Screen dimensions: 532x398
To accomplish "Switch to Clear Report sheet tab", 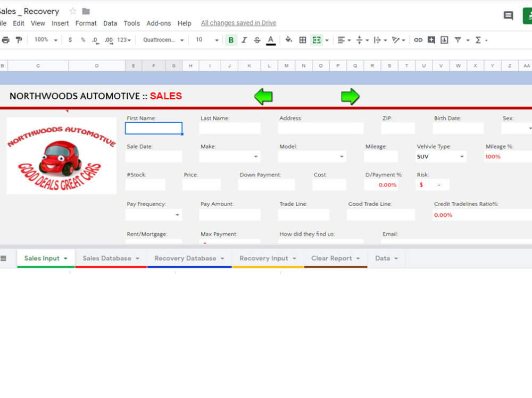I will (x=336, y=258).
